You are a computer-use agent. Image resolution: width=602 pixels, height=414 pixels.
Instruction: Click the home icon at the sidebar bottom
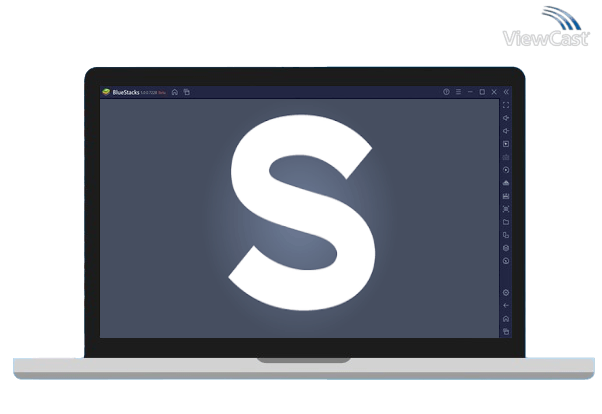pos(506,318)
